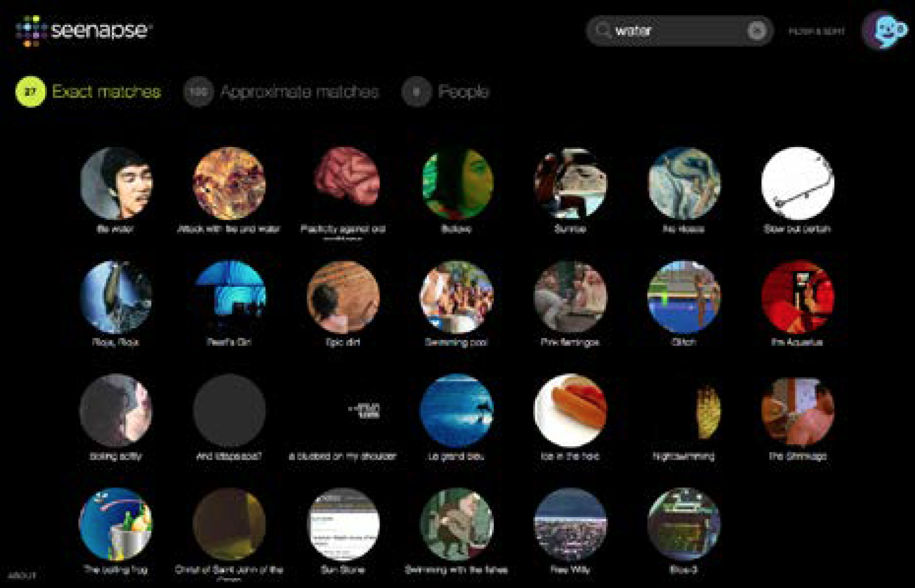915x588 pixels.
Task: Open the About link
Action: point(22,575)
